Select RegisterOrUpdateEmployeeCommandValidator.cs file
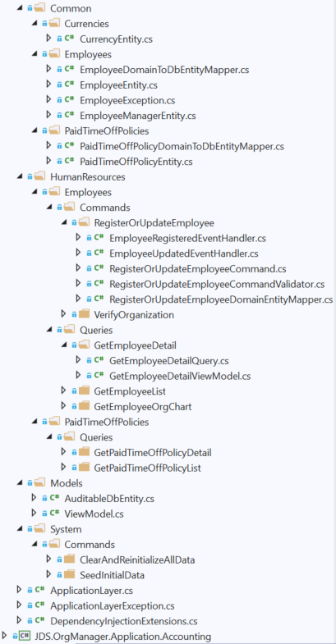 (217, 284)
